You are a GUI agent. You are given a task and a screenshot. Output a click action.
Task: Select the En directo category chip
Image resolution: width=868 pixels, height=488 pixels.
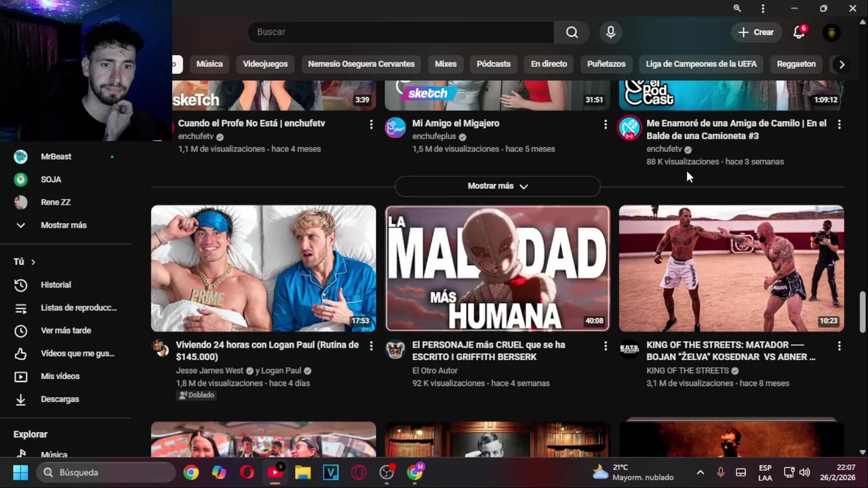click(549, 64)
